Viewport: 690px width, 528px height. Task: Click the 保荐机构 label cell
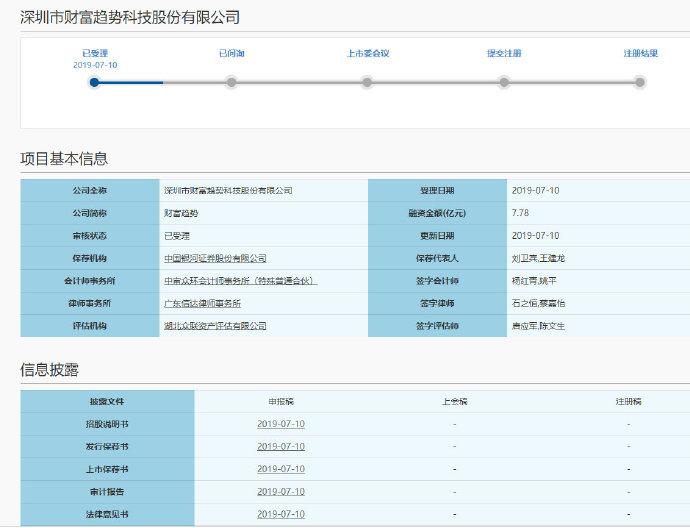click(x=90, y=258)
